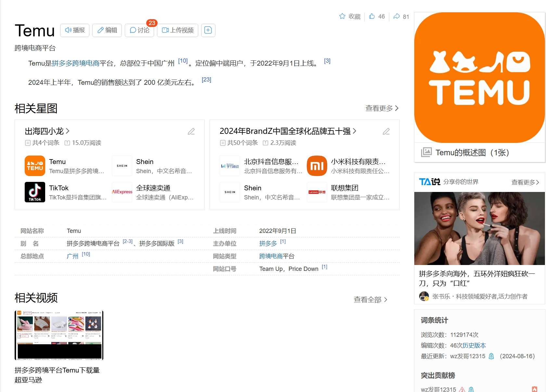555x392 pixels.
Task: Open the 全球速卖通 entry title
Action: tap(153, 188)
